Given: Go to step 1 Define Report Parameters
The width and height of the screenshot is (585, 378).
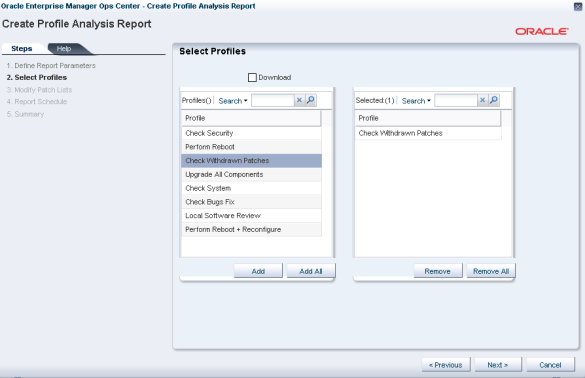Looking at the screenshot, I should (51, 66).
